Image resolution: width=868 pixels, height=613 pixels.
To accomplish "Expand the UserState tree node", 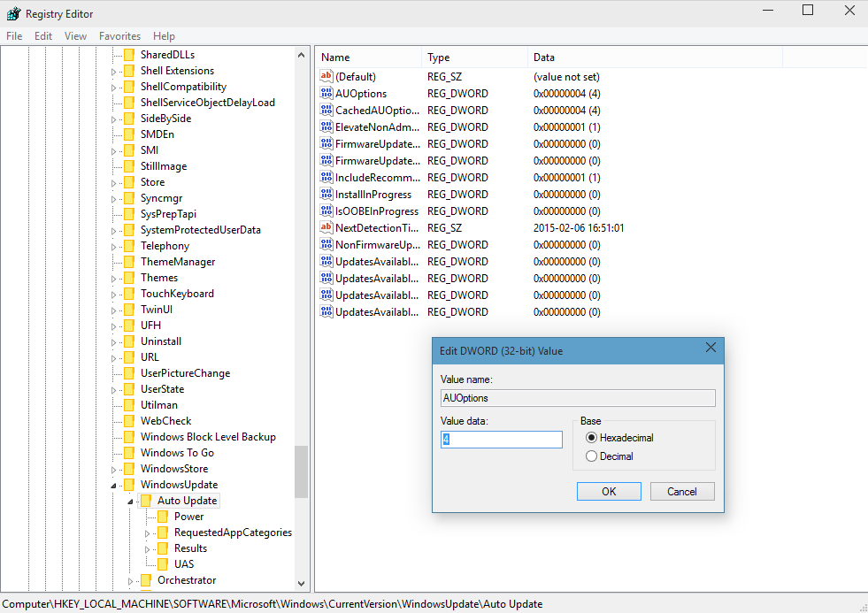I will click(113, 391).
